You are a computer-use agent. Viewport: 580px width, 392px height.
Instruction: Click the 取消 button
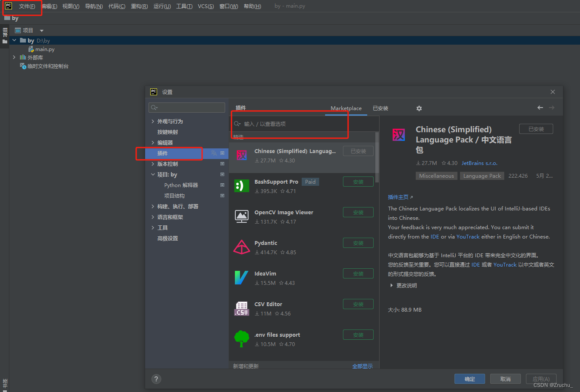pyautogui.click(x=505, y=379)
